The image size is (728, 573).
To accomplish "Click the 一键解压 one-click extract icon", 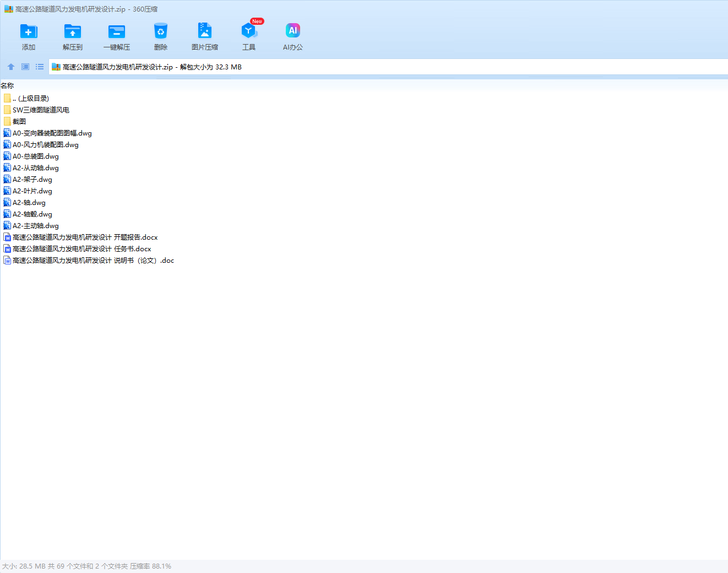I will click(117, 31).
